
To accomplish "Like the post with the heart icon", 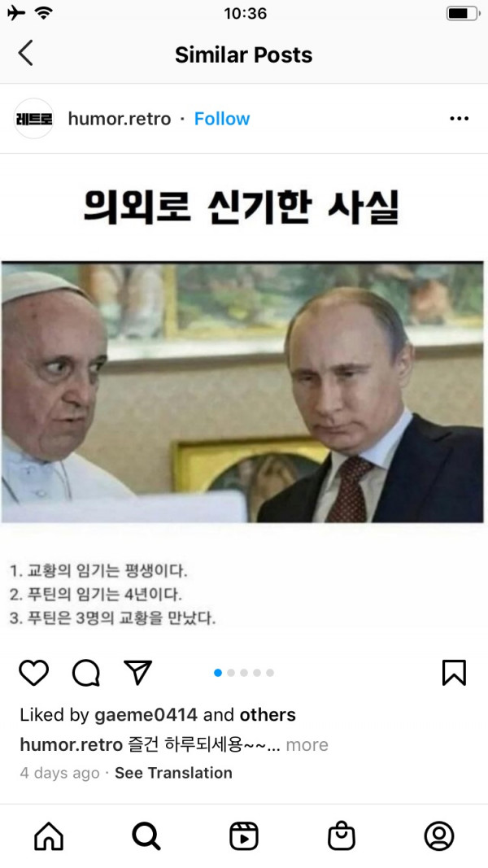I will click(33, 673).
